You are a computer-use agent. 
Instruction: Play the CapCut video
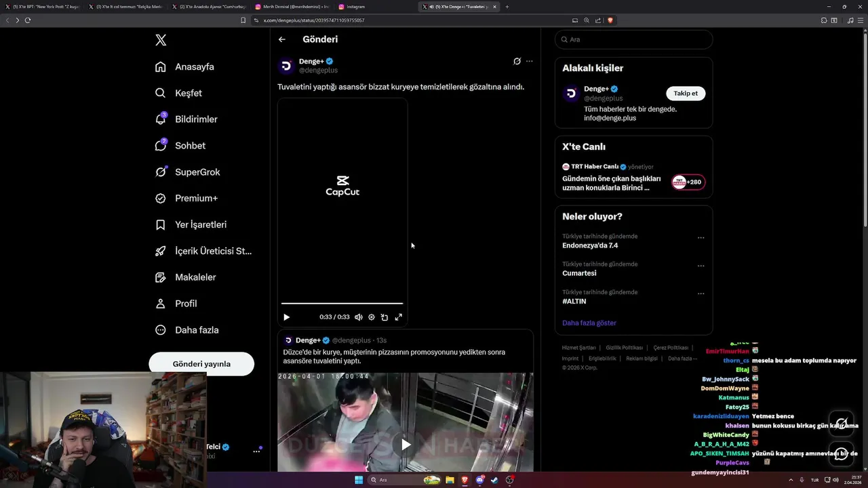click(286, 317)
